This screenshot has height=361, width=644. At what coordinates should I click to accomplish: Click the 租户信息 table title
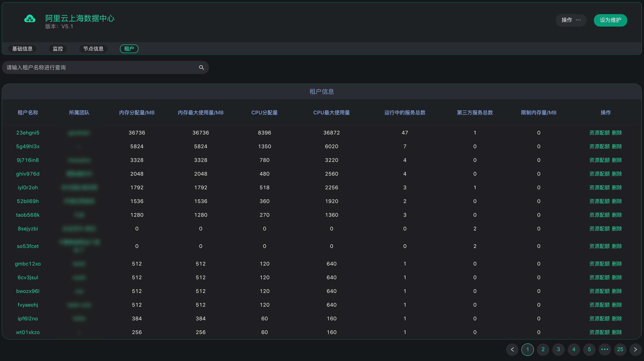(x=322, y=92)
